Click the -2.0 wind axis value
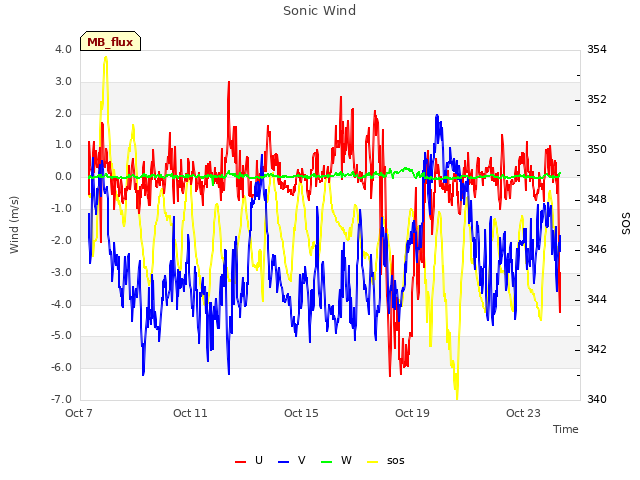This screenshot has height=480, width=640. coord(61,240)
